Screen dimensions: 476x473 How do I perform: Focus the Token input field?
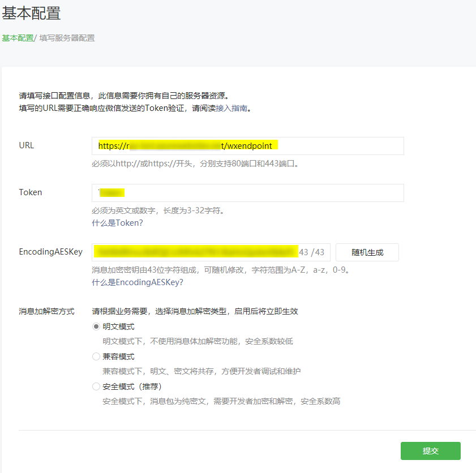click(x=247, y=193)
